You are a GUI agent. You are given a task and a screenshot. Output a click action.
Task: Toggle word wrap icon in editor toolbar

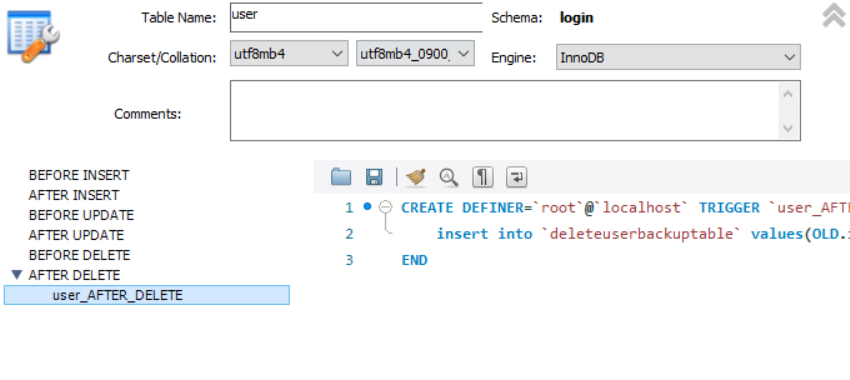click(x=517, y=177)
